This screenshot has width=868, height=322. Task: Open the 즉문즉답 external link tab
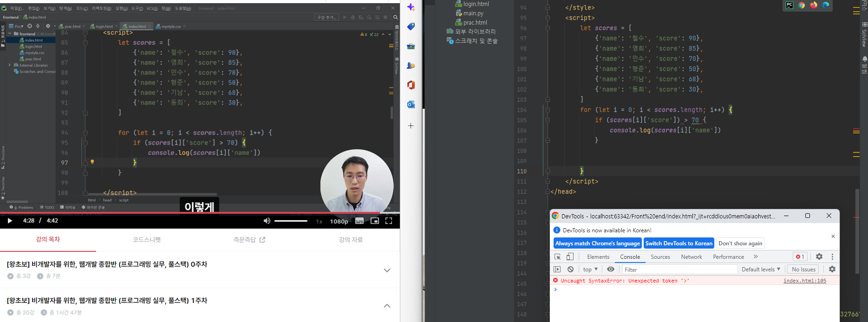[x=249, y=240]
